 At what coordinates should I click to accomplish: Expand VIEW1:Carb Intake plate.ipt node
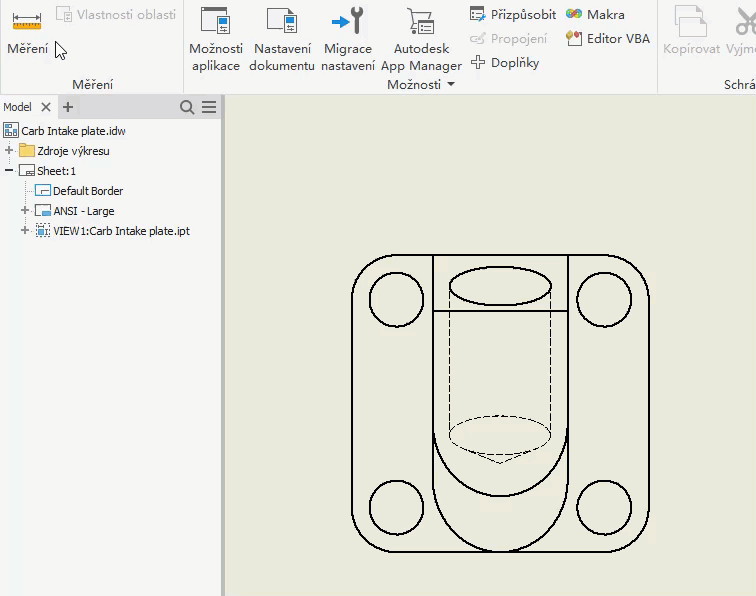26,231
